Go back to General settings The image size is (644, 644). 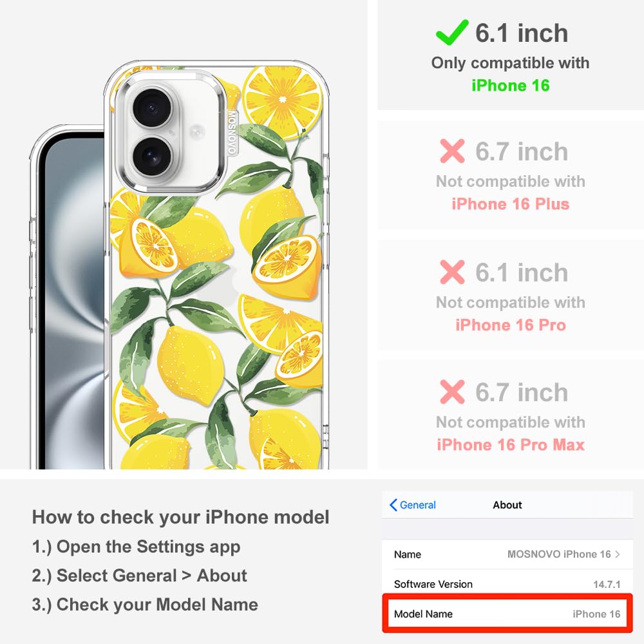pos(413,505)
